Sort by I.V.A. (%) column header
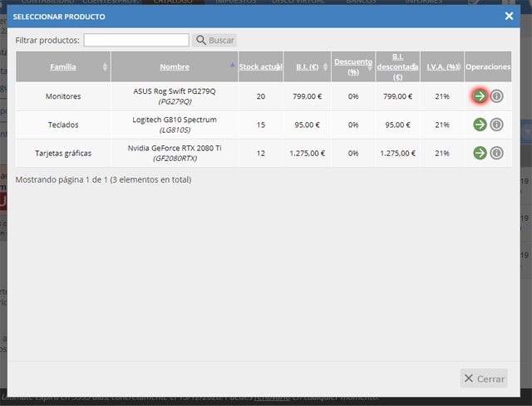This screenshot has height=406, width=532. click(441, 66)
